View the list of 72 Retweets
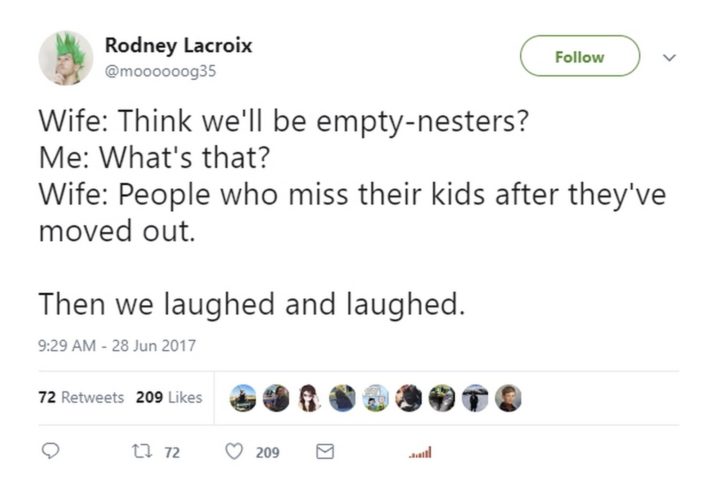 (x=81, y=397)
